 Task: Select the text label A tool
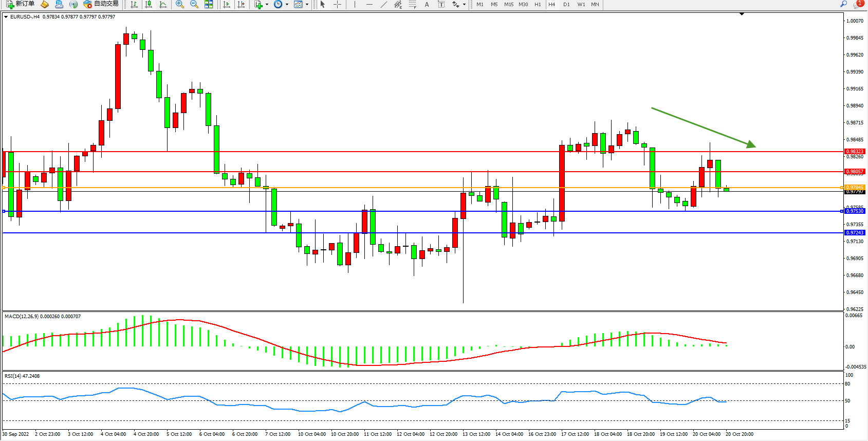[427, 4]
